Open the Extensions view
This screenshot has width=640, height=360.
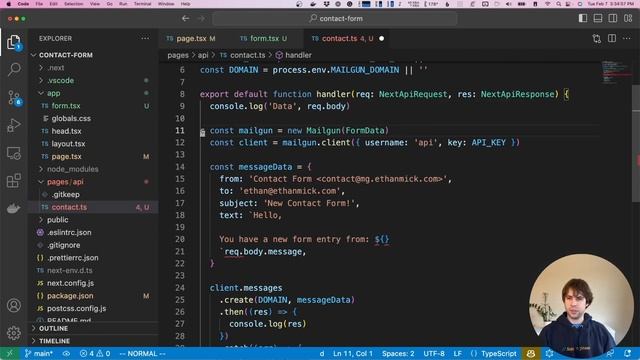point(13,180)
